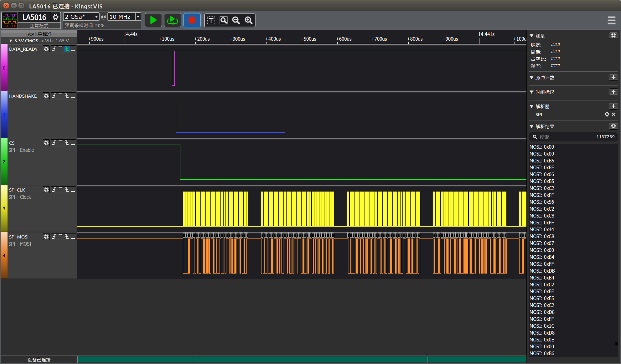Remove the SPI analyzer
This screenshot has height=364, width=621.
pos(613,114)
